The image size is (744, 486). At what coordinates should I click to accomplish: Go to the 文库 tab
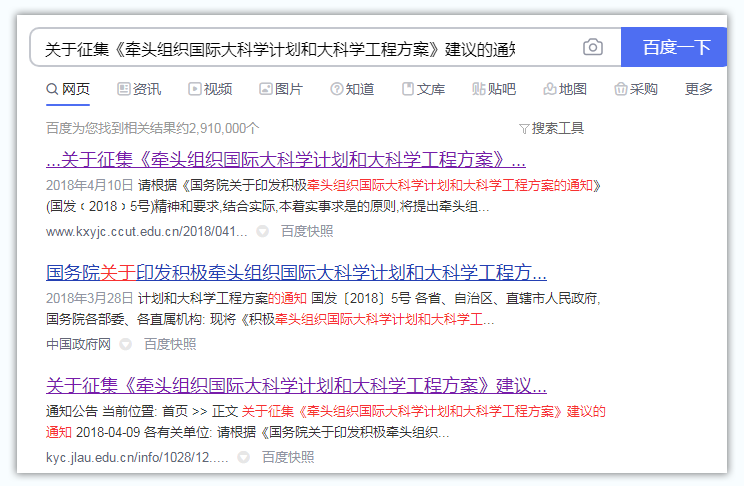tap(423, 89)
